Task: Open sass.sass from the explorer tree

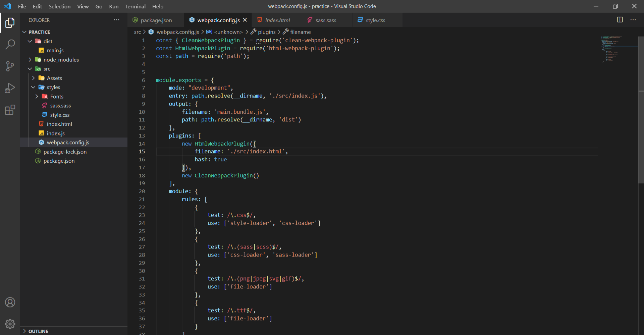Action: [x=74, y=106]
